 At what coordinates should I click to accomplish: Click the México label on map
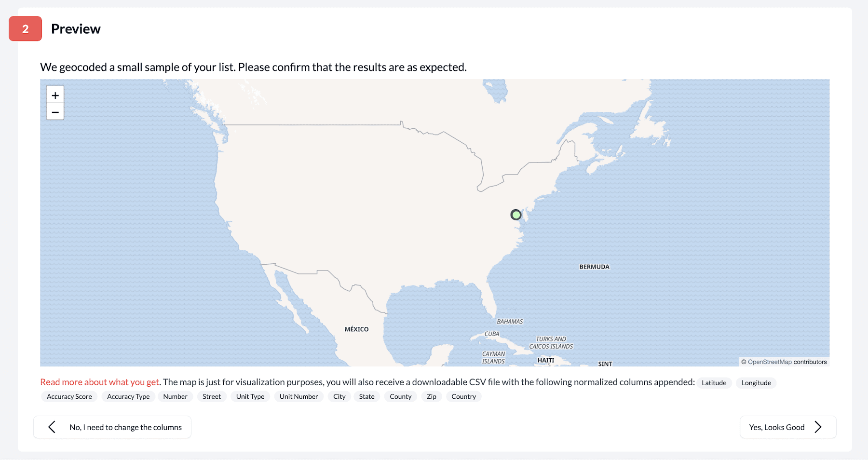coord(356,329)
